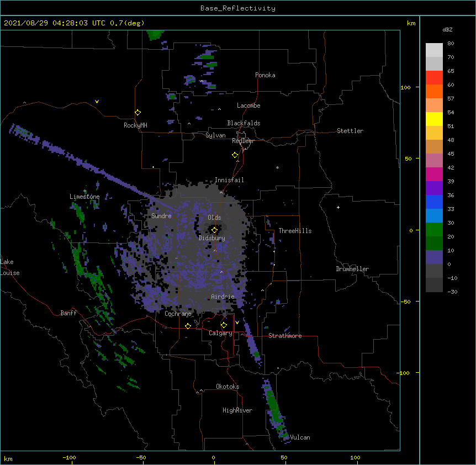Click the Olds town label
476x465 pixels.
point(214,218)
